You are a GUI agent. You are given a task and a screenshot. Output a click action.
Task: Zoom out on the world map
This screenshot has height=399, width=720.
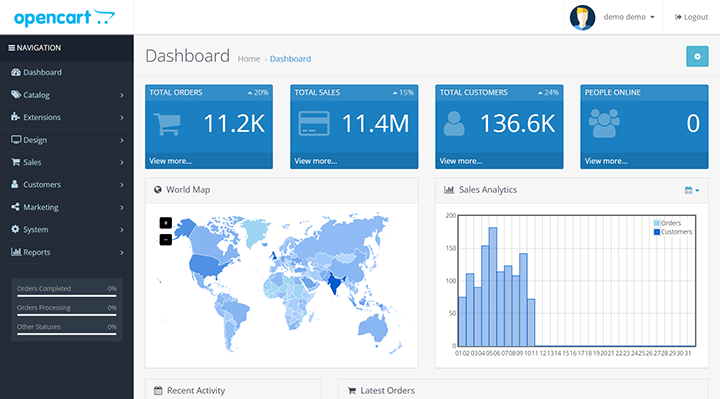(166, 239)
